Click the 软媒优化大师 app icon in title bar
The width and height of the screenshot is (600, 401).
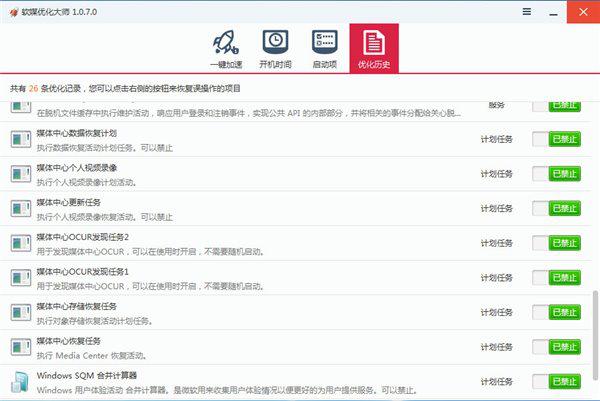(11, 11)
